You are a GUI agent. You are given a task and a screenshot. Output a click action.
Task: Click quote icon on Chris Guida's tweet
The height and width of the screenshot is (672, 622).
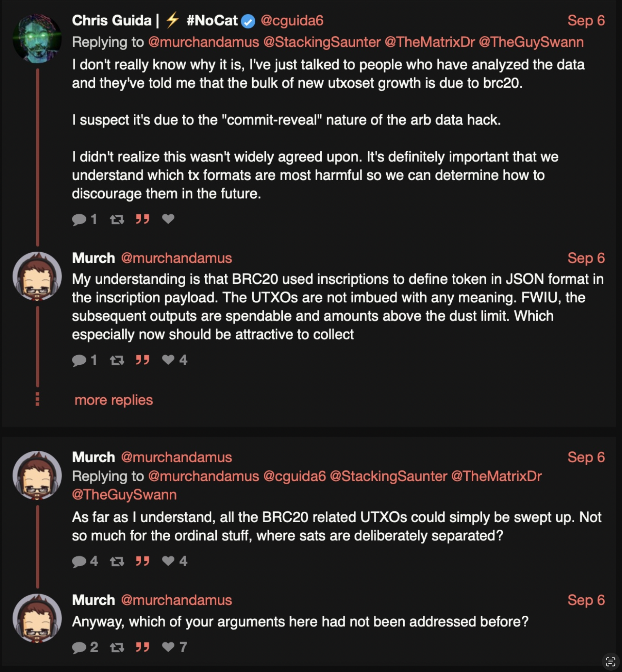point(142,219)
